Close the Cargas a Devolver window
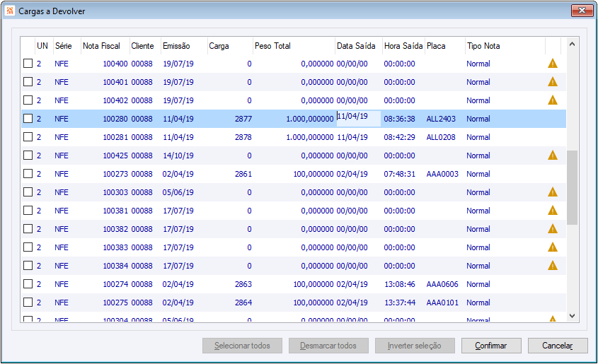This screenshot has height=364, width=598. click(x=582, y=11)
